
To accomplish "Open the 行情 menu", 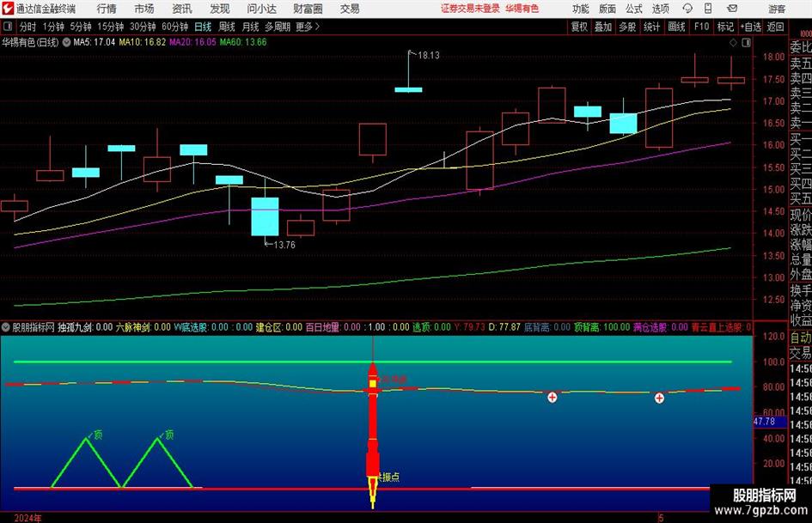I will click(x=107, y=9).
